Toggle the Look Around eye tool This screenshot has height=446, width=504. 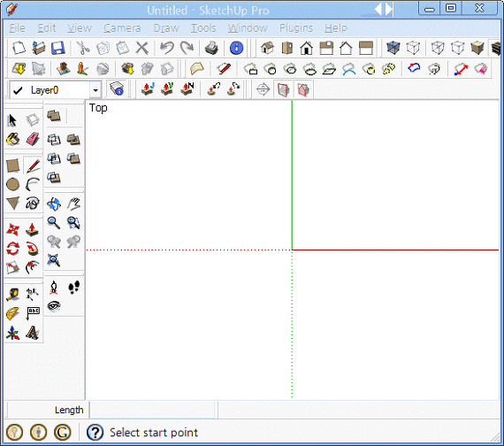(54, 306)
